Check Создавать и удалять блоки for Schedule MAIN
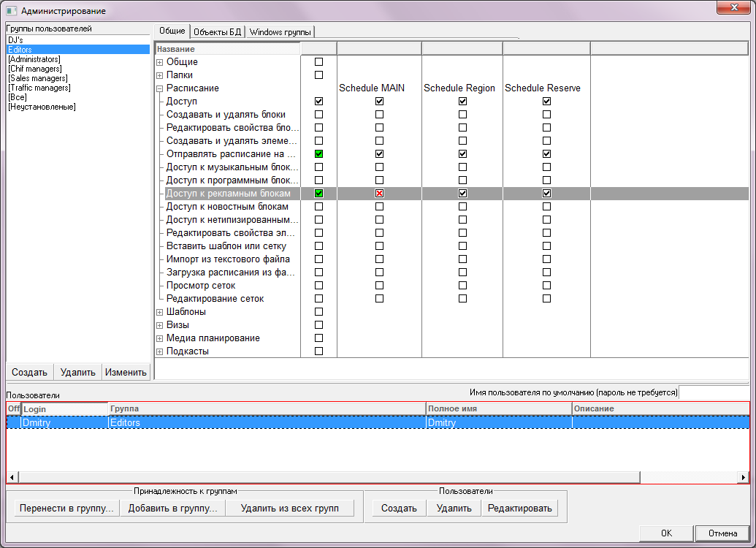 [x=379, y=114]
